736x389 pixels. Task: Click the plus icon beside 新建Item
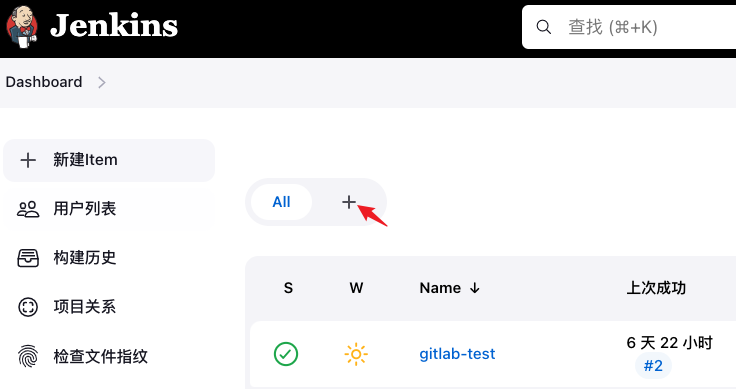point(28,160)
